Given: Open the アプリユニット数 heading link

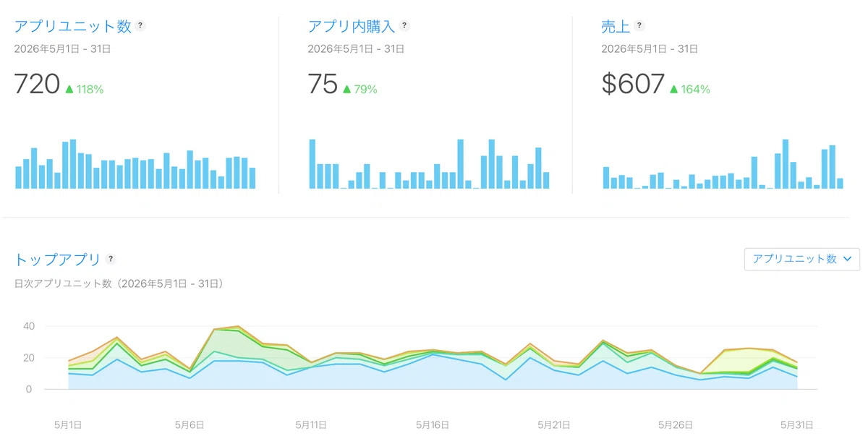Looking at the screenshot, I should (73, 26).
